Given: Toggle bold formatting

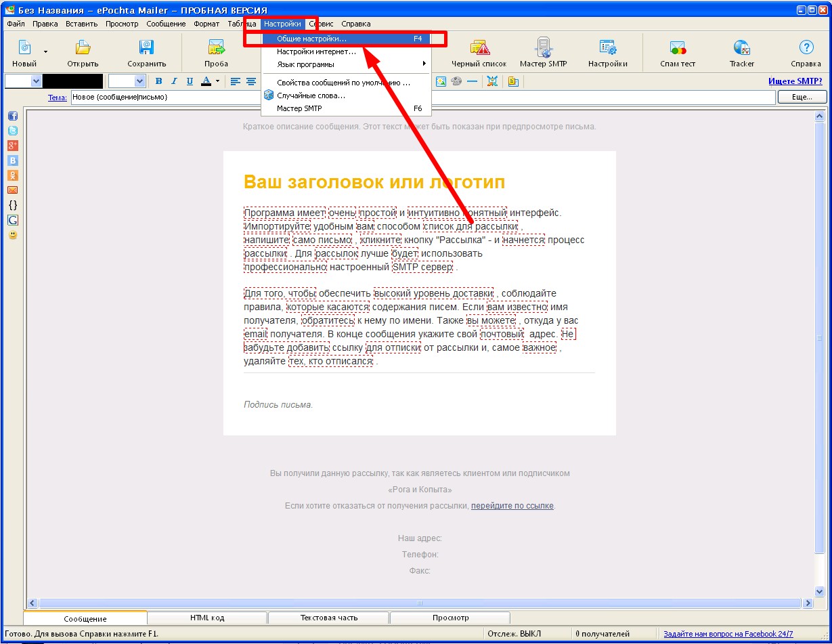Looking at the screenshot, I should (158, 81).
